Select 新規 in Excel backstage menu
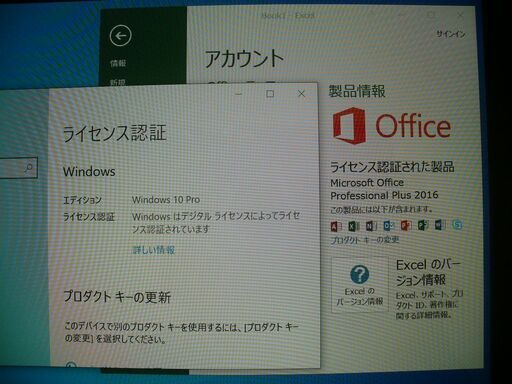The width and height of the screenshot is (512, 384). [118, 82]
